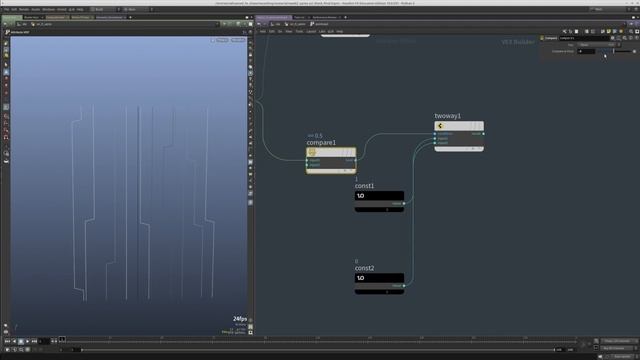Open the File menu

pyautogui.click(x=7, y=9)
